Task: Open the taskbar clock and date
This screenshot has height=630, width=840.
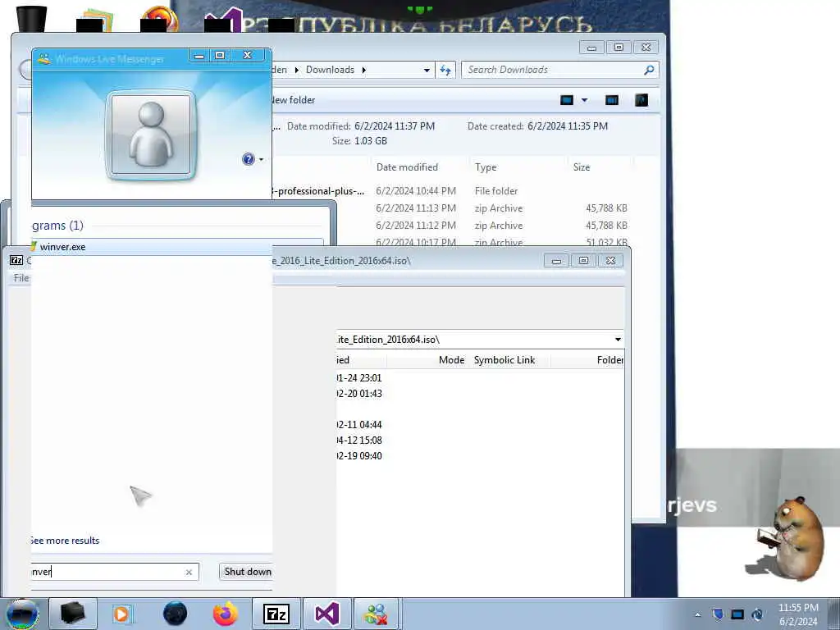Action: [x=798, y=614]
